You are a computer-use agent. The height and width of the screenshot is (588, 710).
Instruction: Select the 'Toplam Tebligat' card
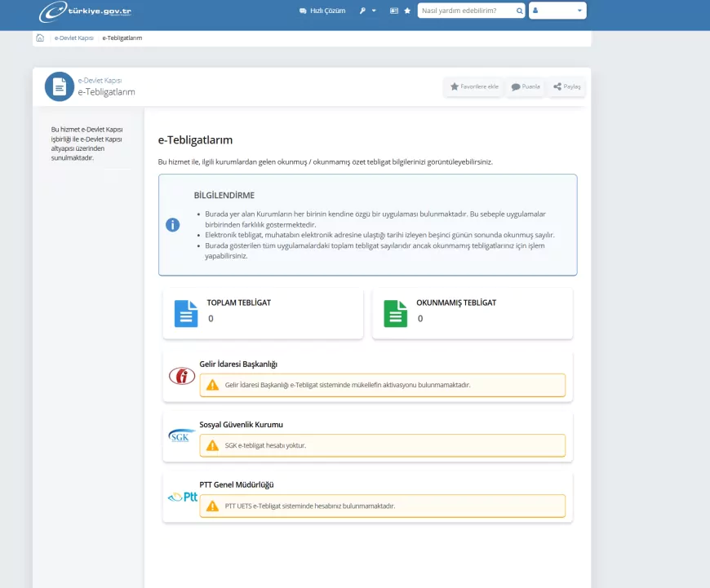coord(263,313)
